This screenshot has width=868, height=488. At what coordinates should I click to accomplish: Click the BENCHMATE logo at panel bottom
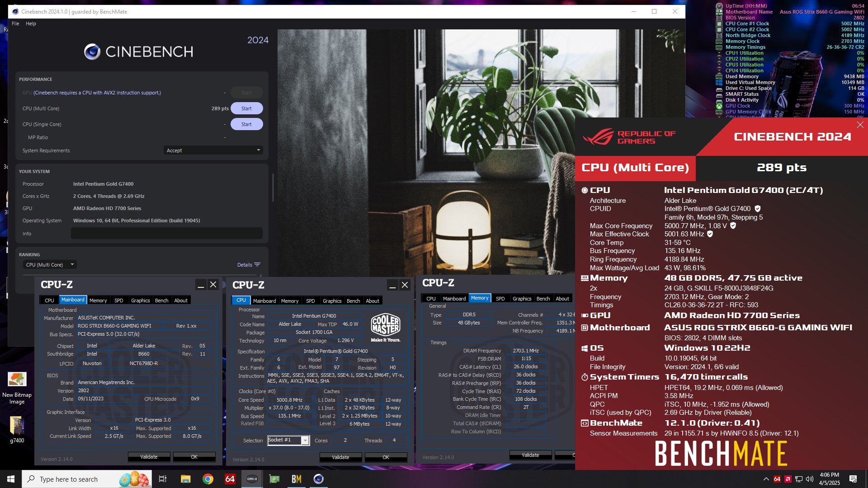coord(721,454)
